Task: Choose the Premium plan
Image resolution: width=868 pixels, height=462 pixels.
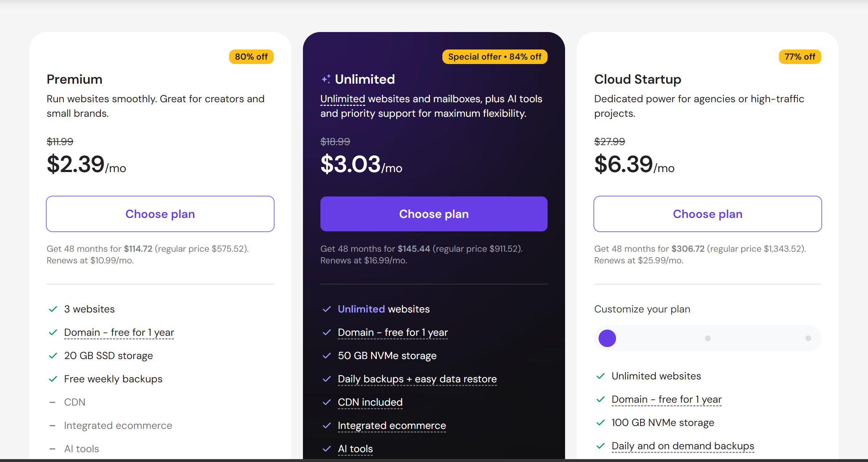Action: coord(160,214)
